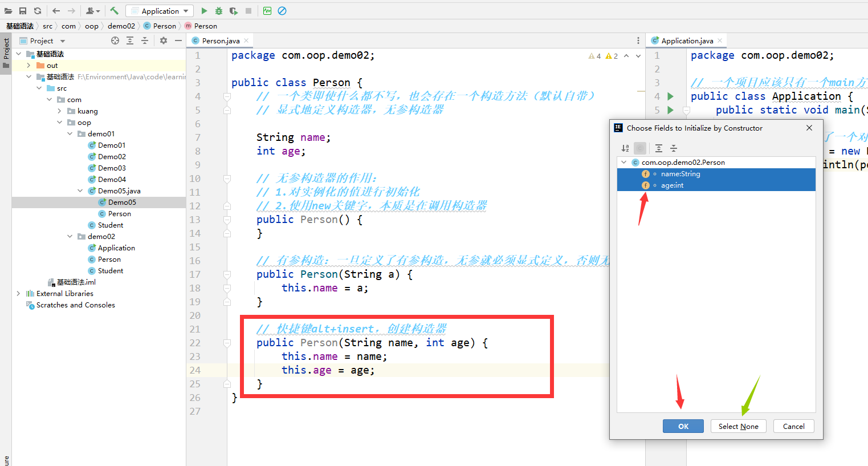Go to next highlighted error arrow

click(638, 56)
